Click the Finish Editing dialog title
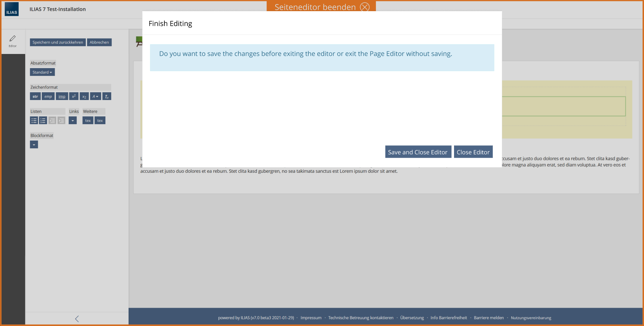The image size is (644, 326). pos(170,24)
